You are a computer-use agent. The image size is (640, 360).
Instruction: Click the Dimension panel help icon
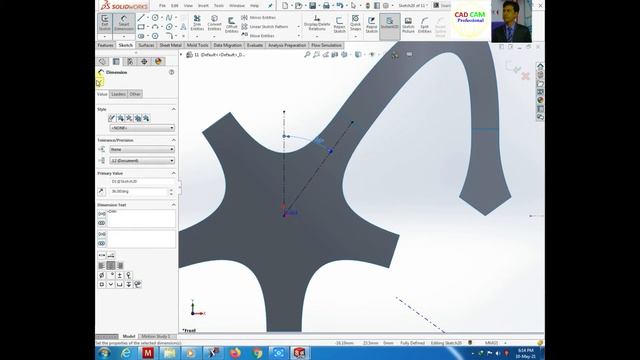[x=172, y=72]
